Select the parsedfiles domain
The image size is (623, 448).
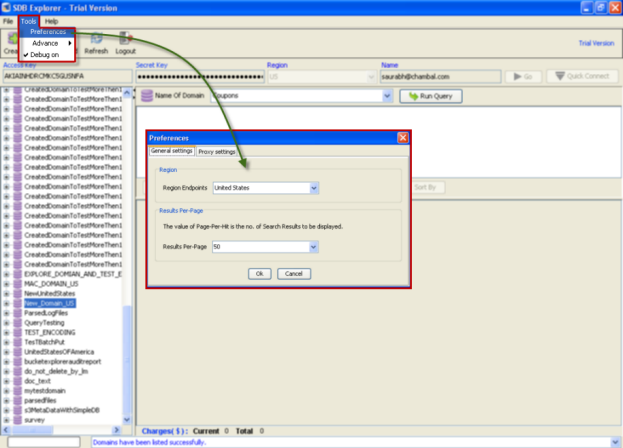(40, 400)
